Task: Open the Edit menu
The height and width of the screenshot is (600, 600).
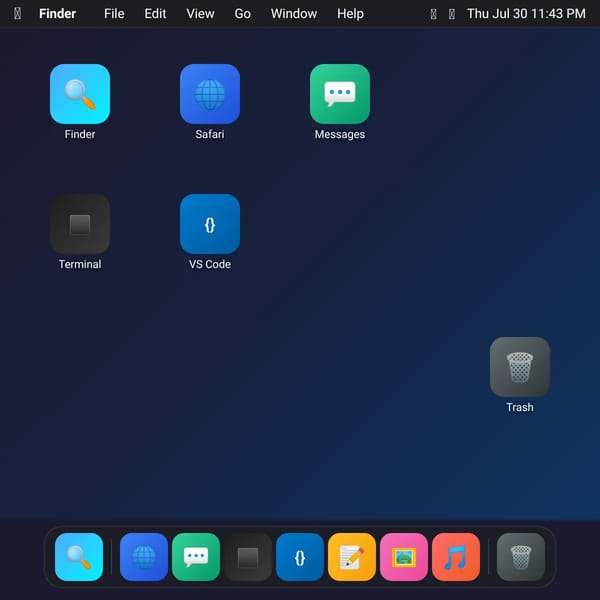Action: 155,14
